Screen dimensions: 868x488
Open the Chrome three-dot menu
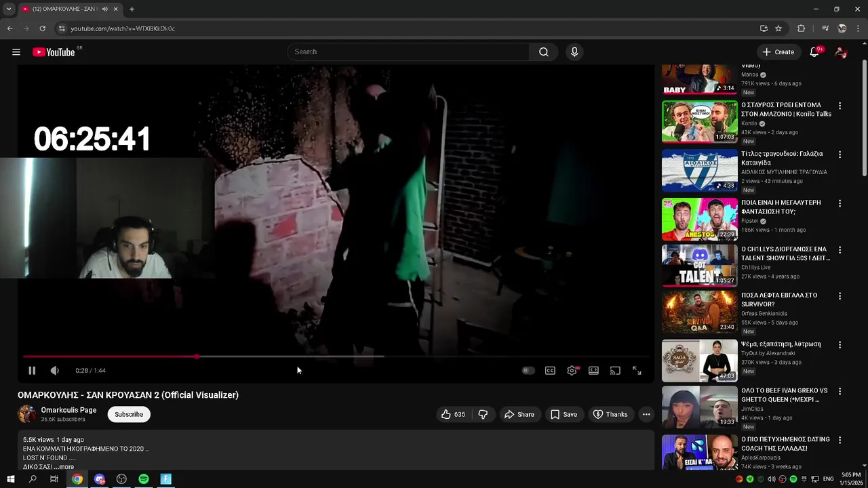click(858, 28)
